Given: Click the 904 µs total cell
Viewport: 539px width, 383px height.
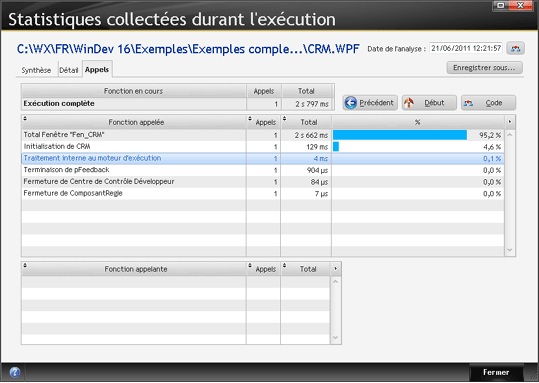Looking at the screenshot, I should (x=306, y=170).
